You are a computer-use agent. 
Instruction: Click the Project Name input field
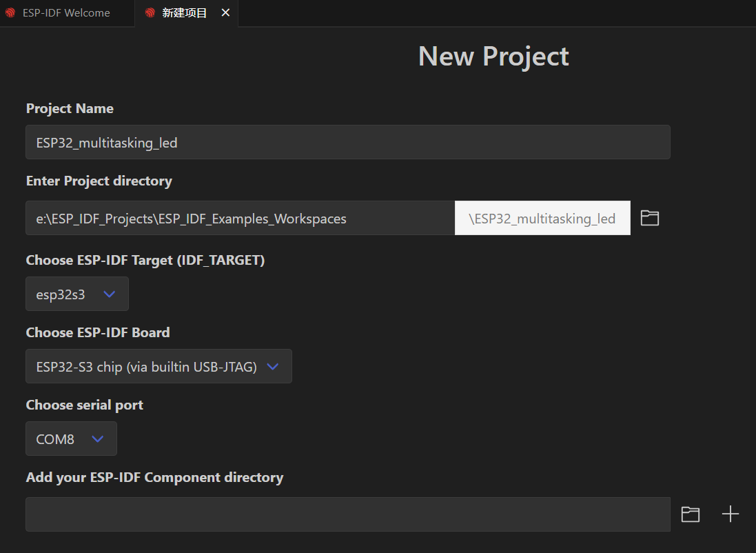347,142
